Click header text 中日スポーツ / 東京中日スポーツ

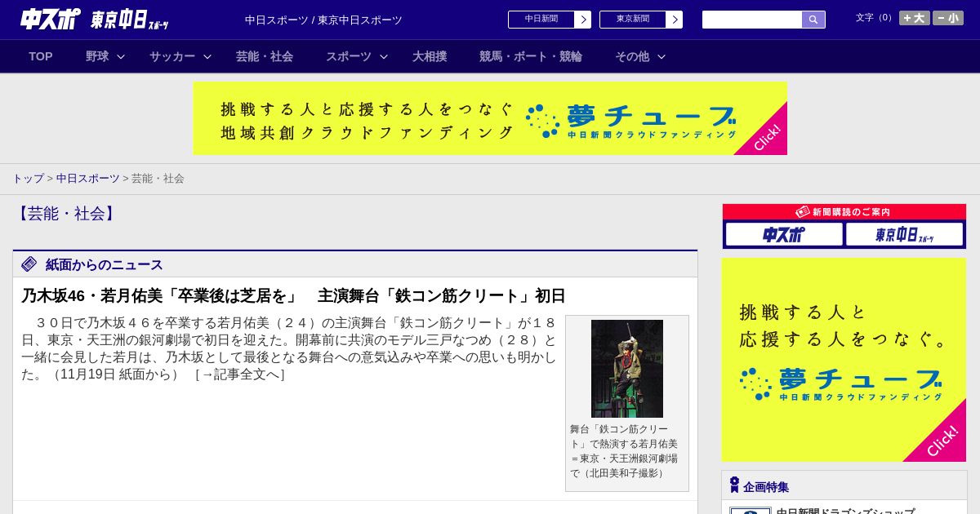pos(323,20)
